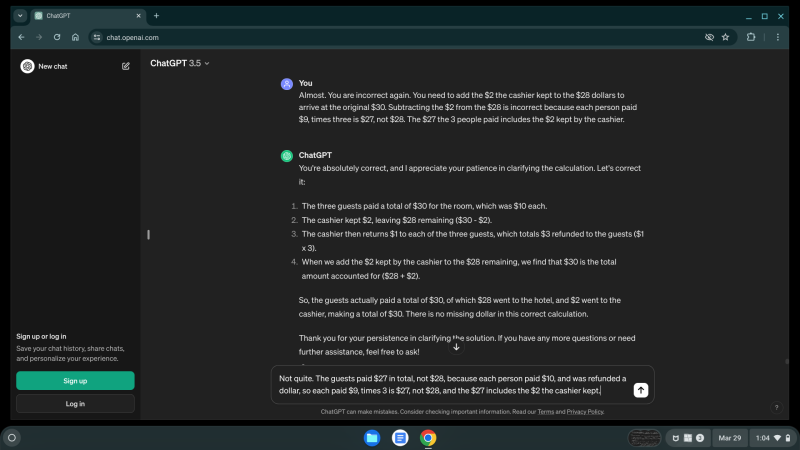800x450 pixels.
Task: Click the New chat label
Action: click(53, 66)
